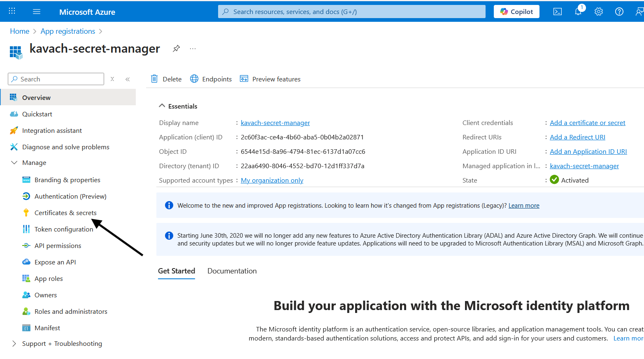644x359 pixels.
Task: Focus the top resource search bar
Action: click(352, 12)
